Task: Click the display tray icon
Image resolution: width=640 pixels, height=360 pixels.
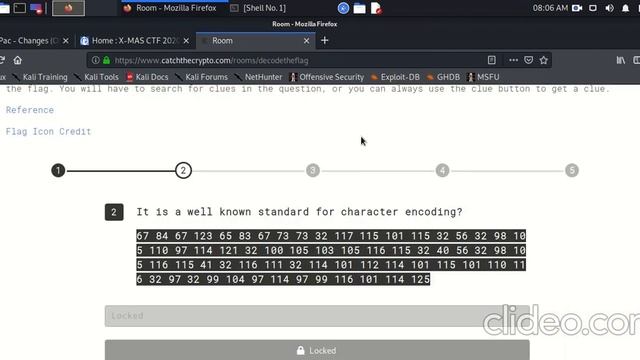Action: point(593,8)
